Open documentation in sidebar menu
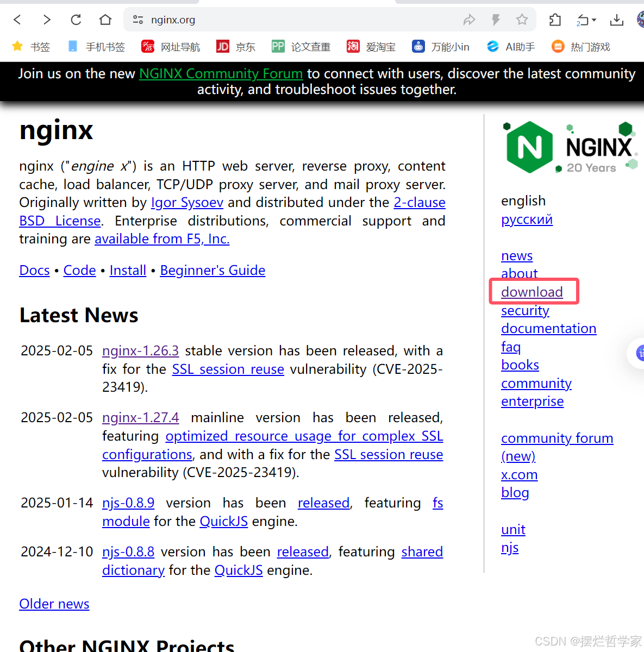This screenshot has height=652, width=644. point(548,329)
